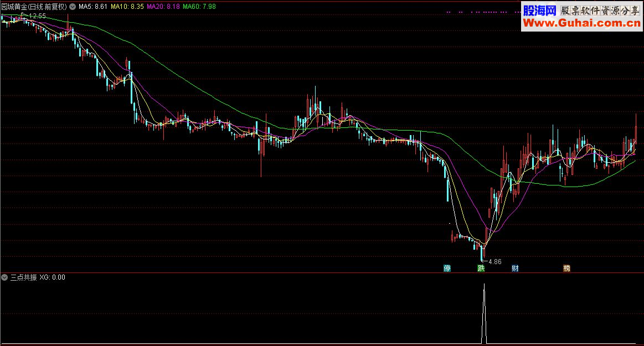The height and width of the screenshot is (346, 644).
Task: Click the 4.86 low price label
Action: pos(495,262)
